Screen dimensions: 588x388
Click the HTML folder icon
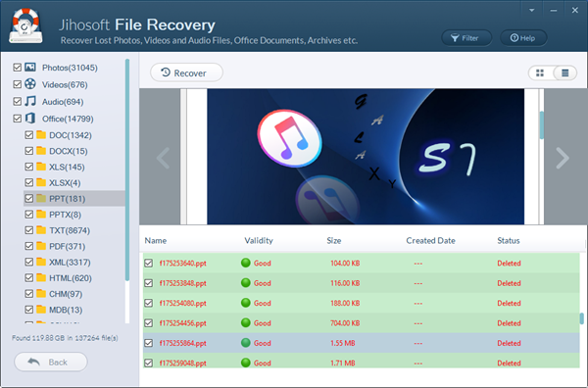(x=41, y=277)
